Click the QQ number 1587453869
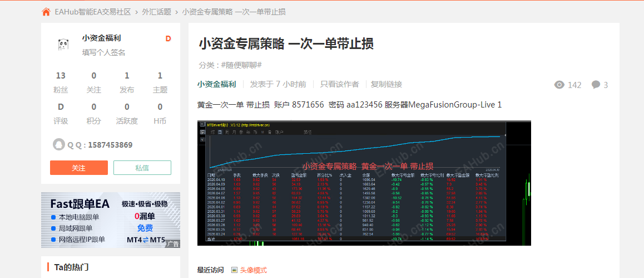The width and height of the screenshot is (644, 278). [110, 145]
